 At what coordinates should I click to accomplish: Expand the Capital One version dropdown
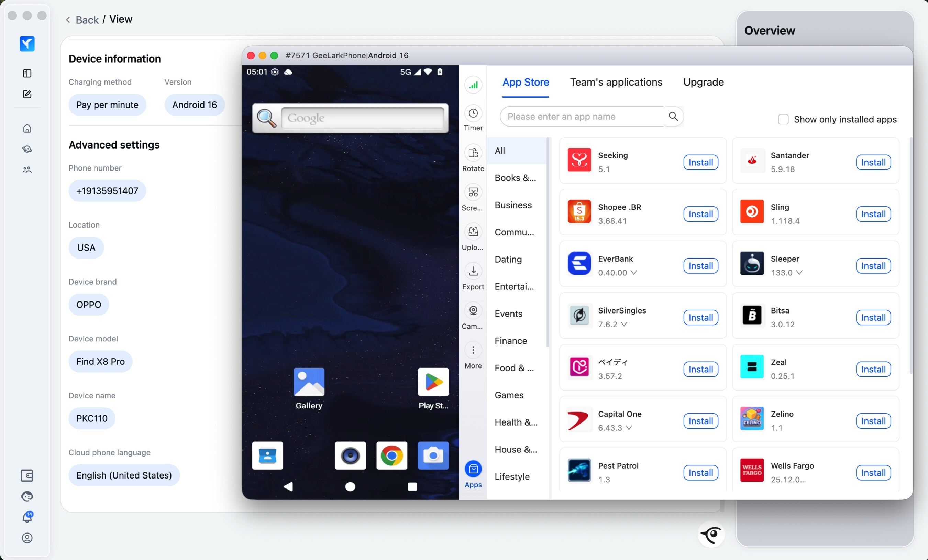click(629, 428)
